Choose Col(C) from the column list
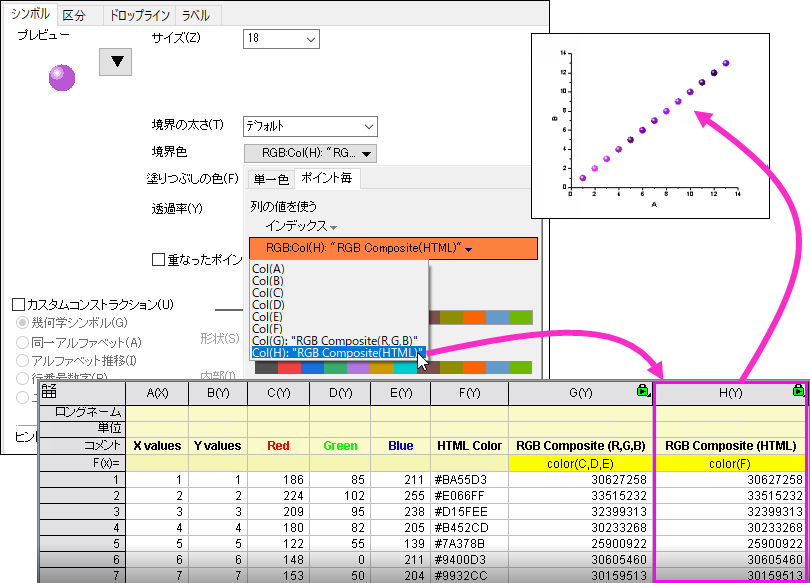This screenshot has width=810, height=583. click(x=268, y=293)
